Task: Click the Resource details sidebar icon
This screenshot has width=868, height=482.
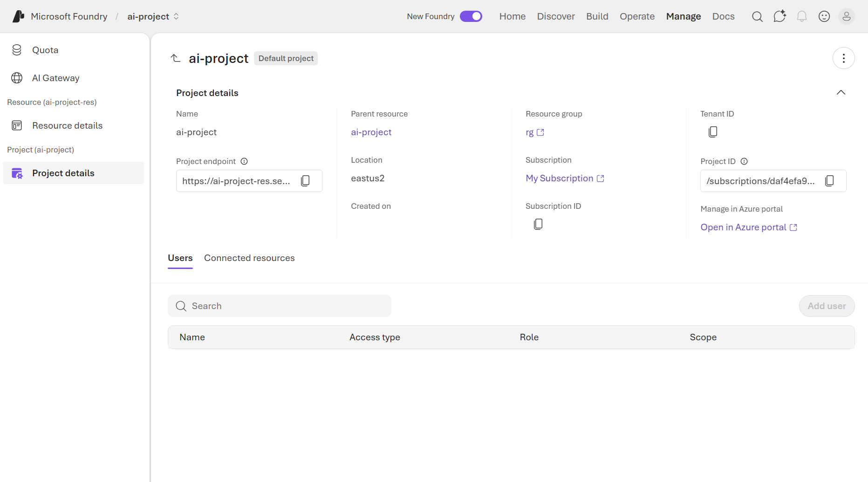Action: [x=17, y=125]
